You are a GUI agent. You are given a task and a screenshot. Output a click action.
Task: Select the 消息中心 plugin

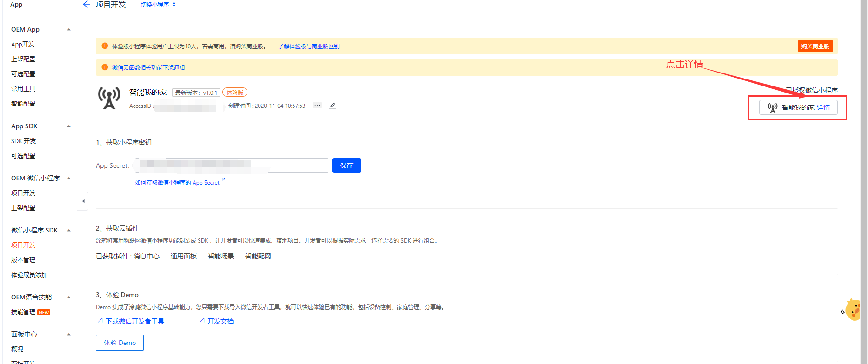(x=147, y=256)
